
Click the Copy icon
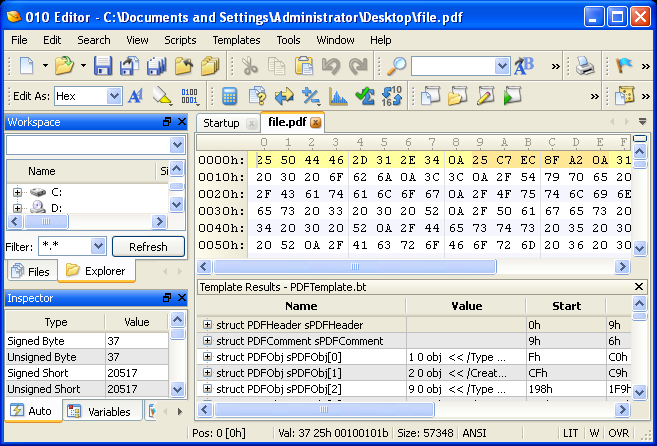[277, 66]
